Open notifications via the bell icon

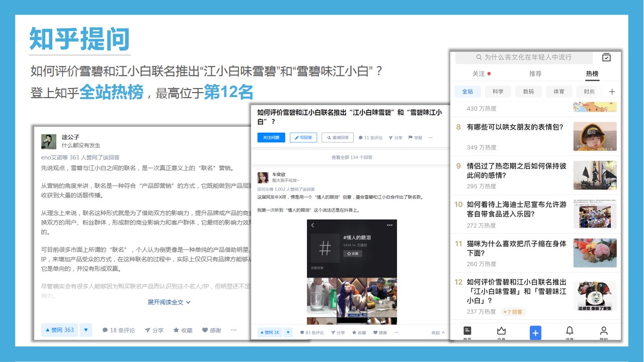[x=570, y=331]
